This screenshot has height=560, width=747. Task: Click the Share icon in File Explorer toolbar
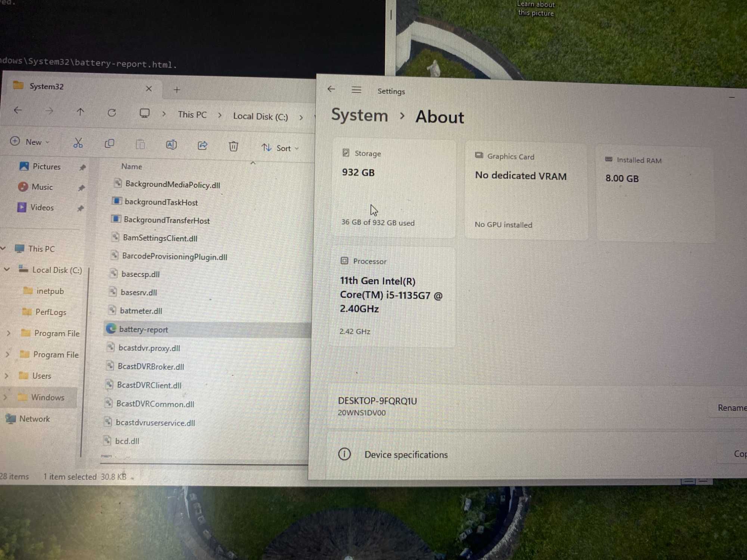[202, 146]
